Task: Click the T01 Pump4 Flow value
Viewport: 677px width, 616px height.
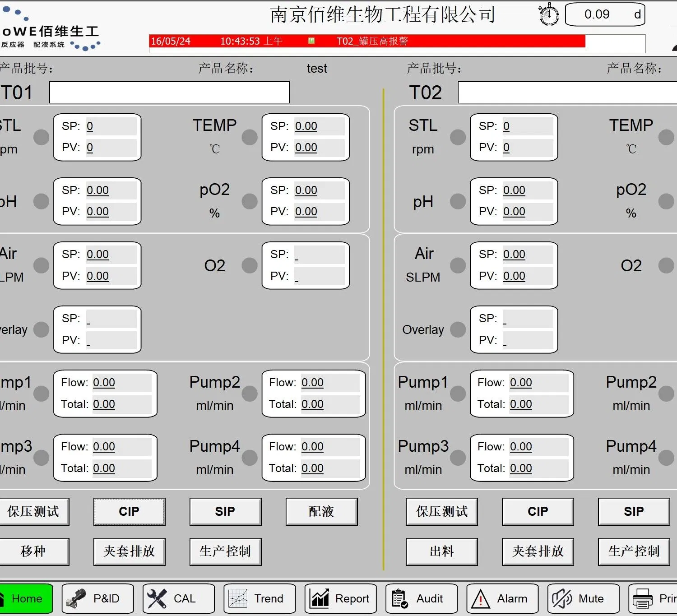Action: (x=330, y=447)
